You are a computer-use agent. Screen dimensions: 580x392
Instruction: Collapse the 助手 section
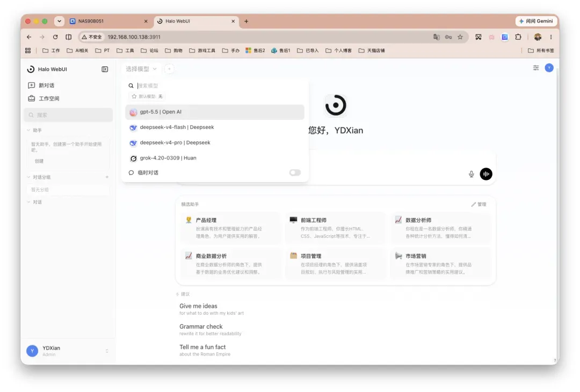[34, 130]
